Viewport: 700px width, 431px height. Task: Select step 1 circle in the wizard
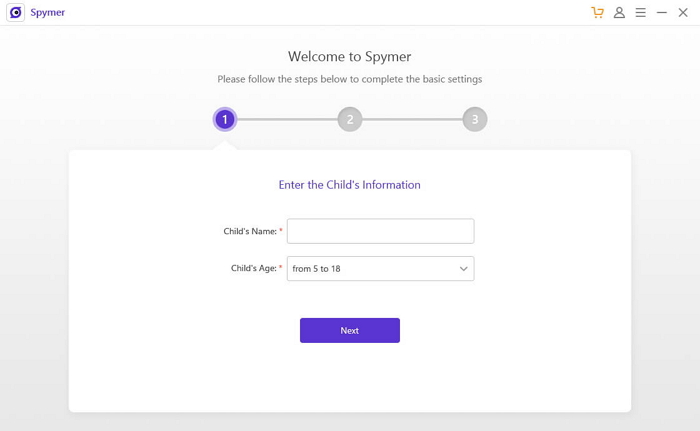(x=225, y=120)
